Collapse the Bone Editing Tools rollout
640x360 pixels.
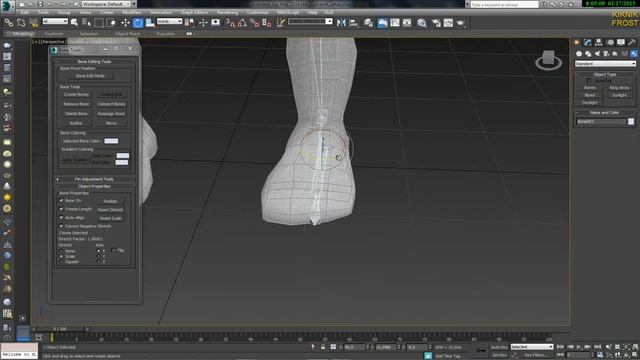(x=94, y=62)
